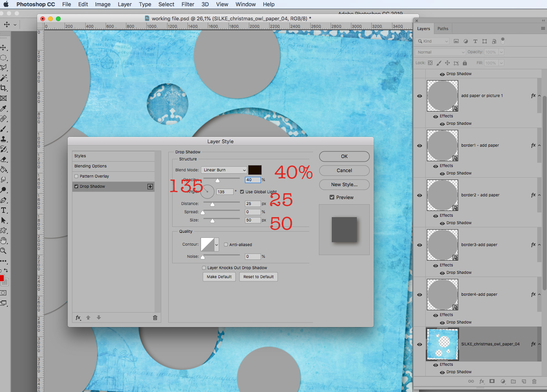Select the Lasso tool

[4, 68]
